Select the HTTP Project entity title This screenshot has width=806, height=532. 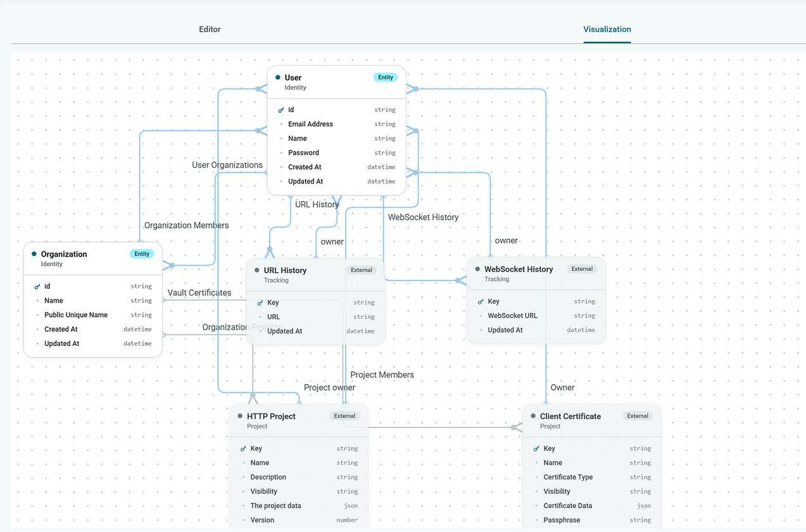pos(271,416)
